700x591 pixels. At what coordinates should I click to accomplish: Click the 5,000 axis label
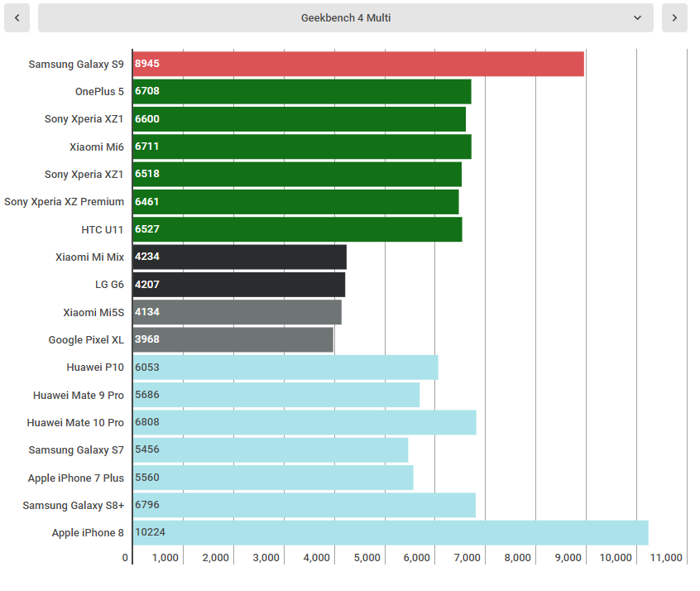367,558
